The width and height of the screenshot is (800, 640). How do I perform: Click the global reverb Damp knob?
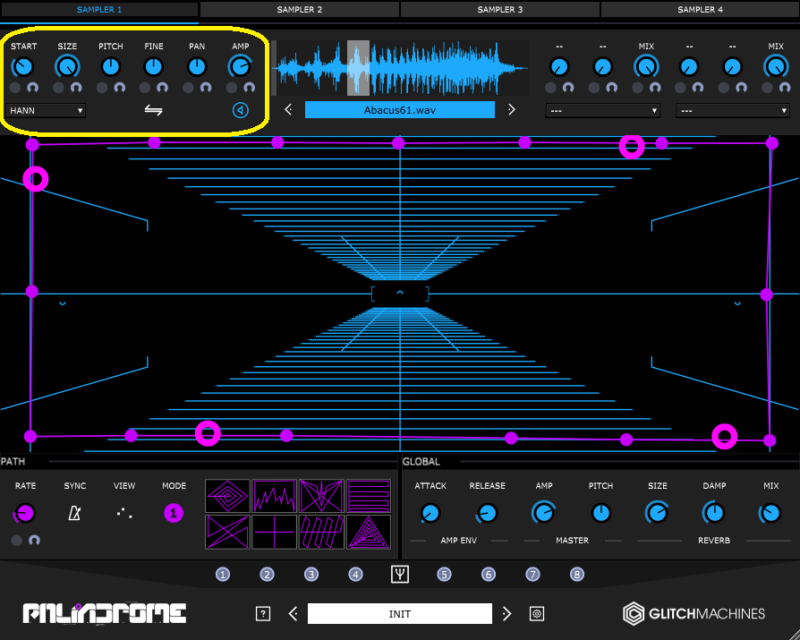[x=714, y=513]
